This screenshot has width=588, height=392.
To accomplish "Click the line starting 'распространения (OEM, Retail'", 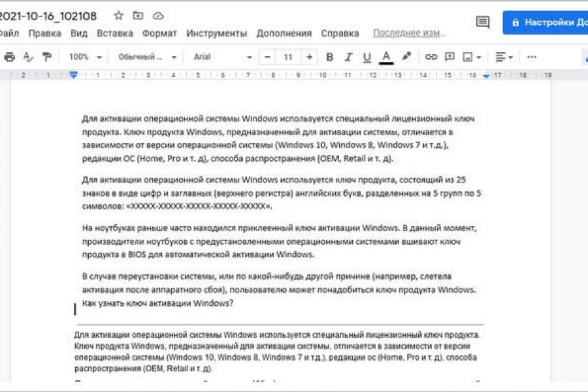I will coord(143,368).
